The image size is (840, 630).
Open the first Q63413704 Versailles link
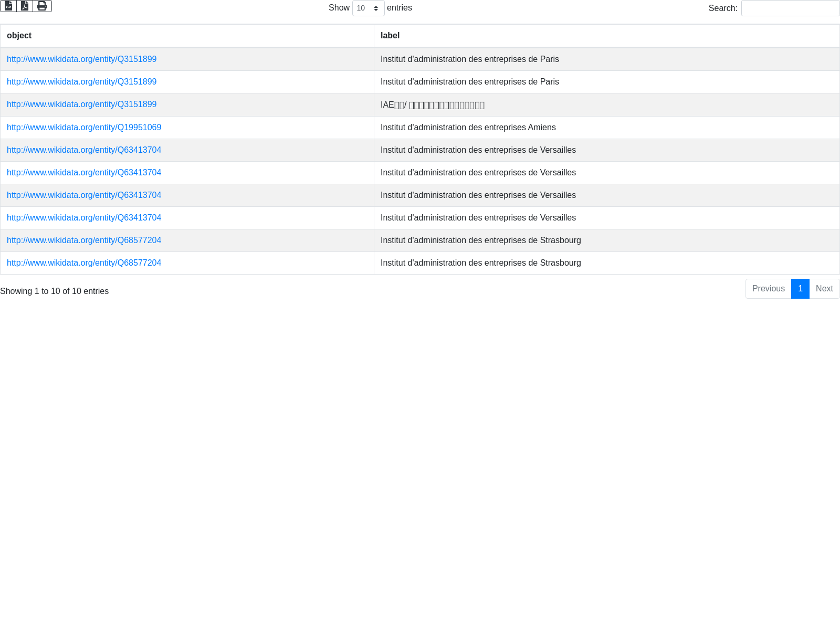[x=84, y=150]
